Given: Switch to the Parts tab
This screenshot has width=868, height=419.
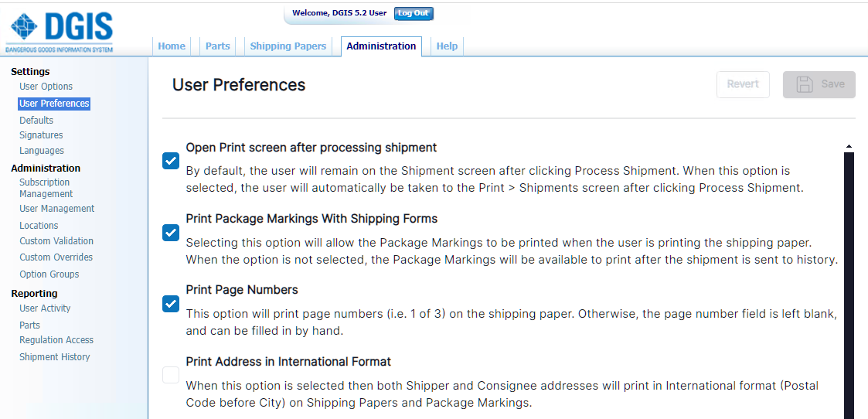Looking at the screenshot, I should 218,46.
